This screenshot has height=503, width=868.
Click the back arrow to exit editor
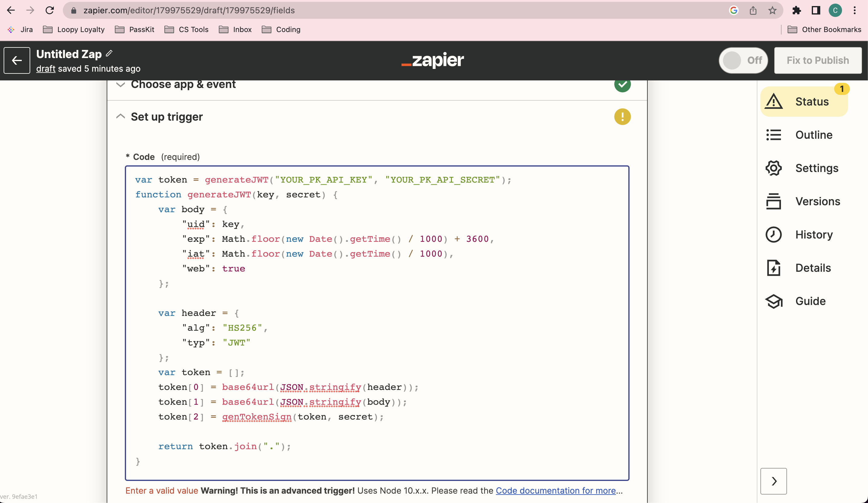17,60
